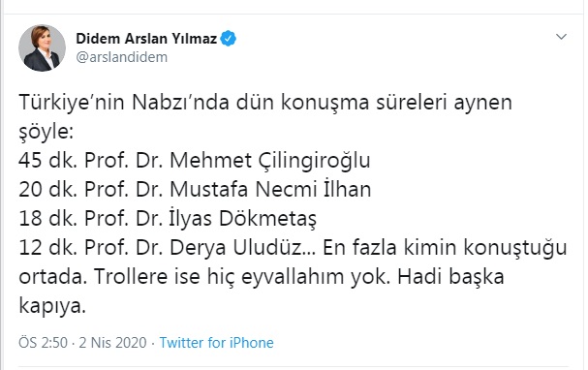Expand the tweet options chevron
The image size is (588, 370).
pos(561,37)
